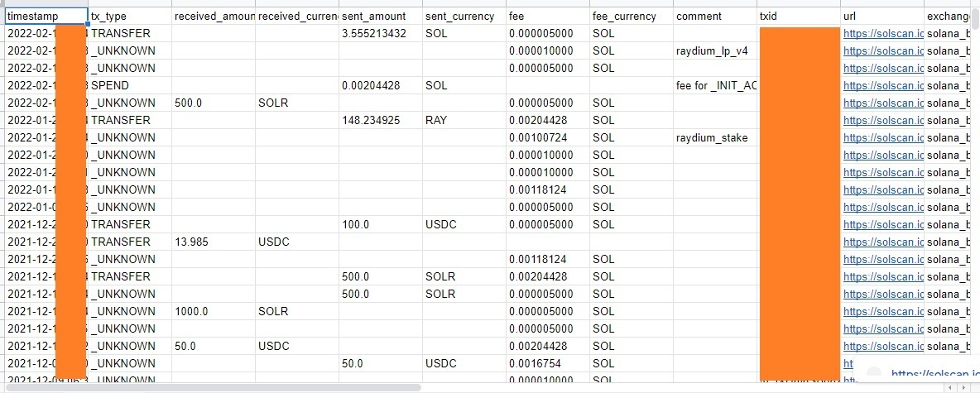Click the received amount 13.985 cell
Viewport: 980px width, 393px height.
click(214, 242)
